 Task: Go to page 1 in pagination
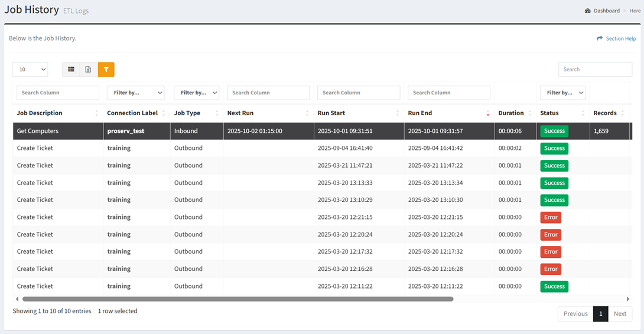(x=600, y=314)
